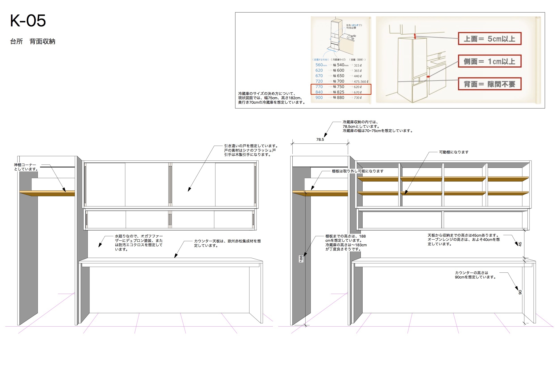The height and width of the screenshot is (392, 555).
Task: Click the "幅 750" fridge width entry
Action: tap(339, 87)
